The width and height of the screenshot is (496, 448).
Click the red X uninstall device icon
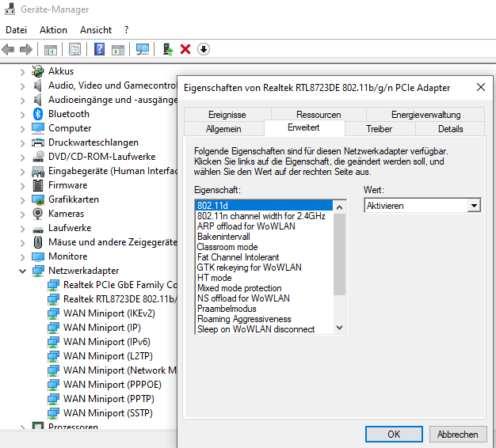tap(185, 49)
